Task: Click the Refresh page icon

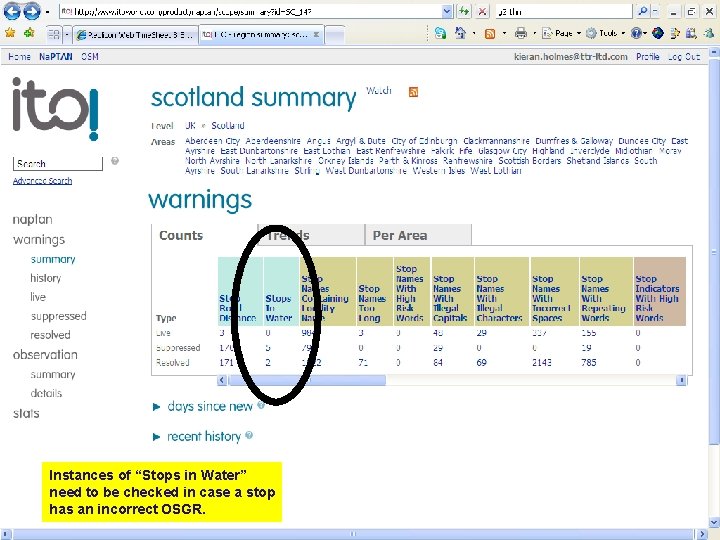Action: click(464, 11)
